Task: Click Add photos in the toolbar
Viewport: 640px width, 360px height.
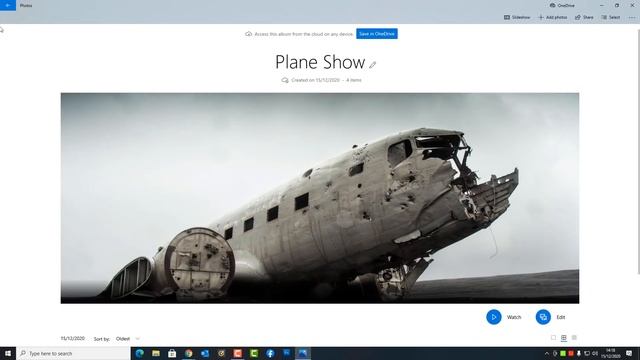Action: coord(553,17)
